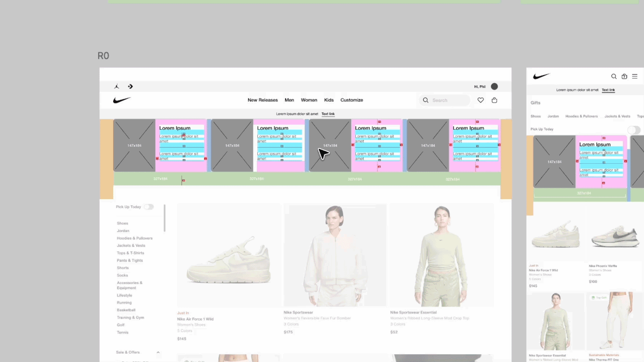Click the Search input field
Screen dimensions: 644x362
[x=445, y=100]
